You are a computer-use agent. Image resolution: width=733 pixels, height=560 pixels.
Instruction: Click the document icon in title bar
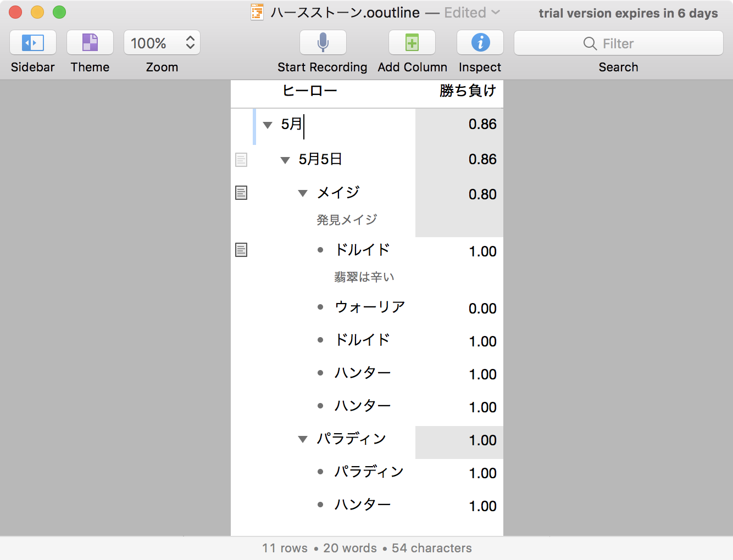point(257,13)
